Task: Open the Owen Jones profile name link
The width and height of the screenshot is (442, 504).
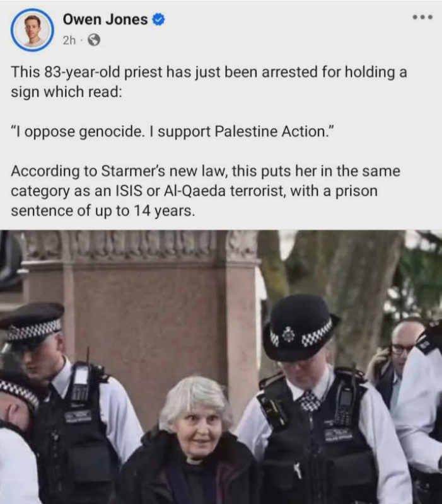Action: pos(105,20)
